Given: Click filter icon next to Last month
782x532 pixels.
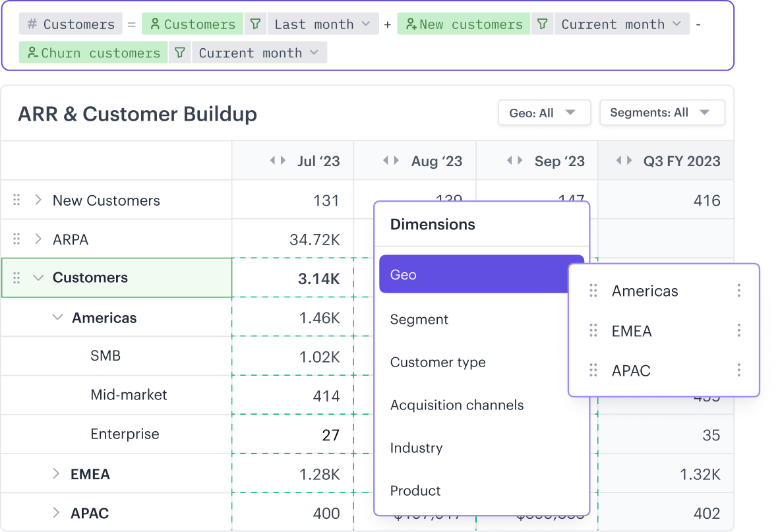Looking at the screenshot, I should pos(255,24).
